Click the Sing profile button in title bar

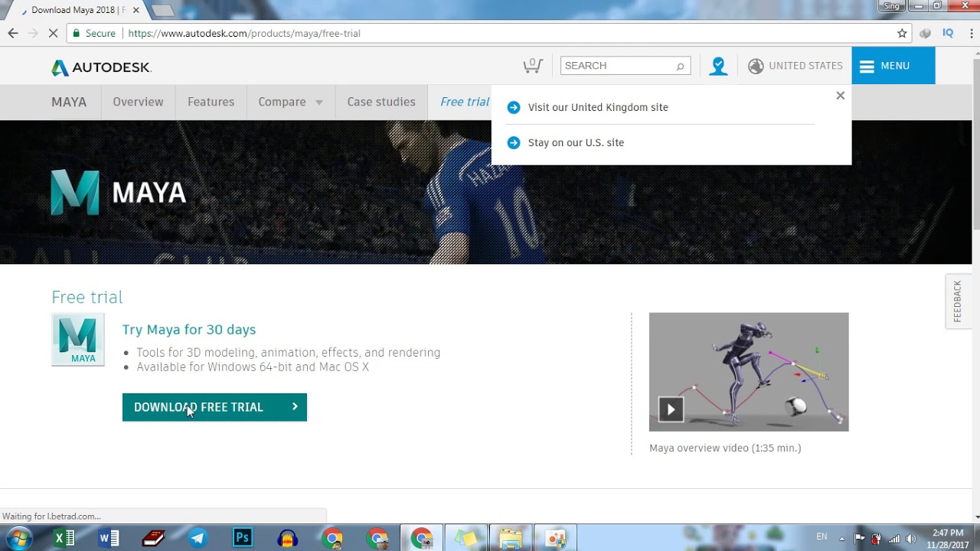pos(892,6)
